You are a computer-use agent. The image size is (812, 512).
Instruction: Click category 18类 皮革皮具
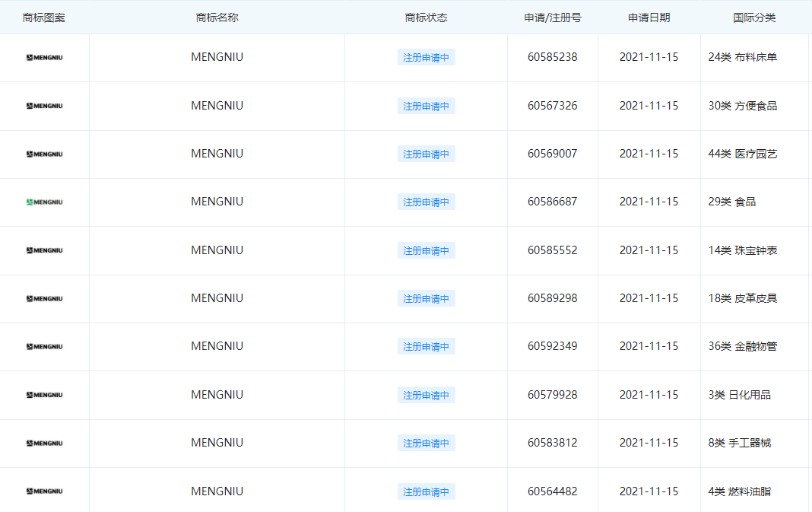(743, 298)
